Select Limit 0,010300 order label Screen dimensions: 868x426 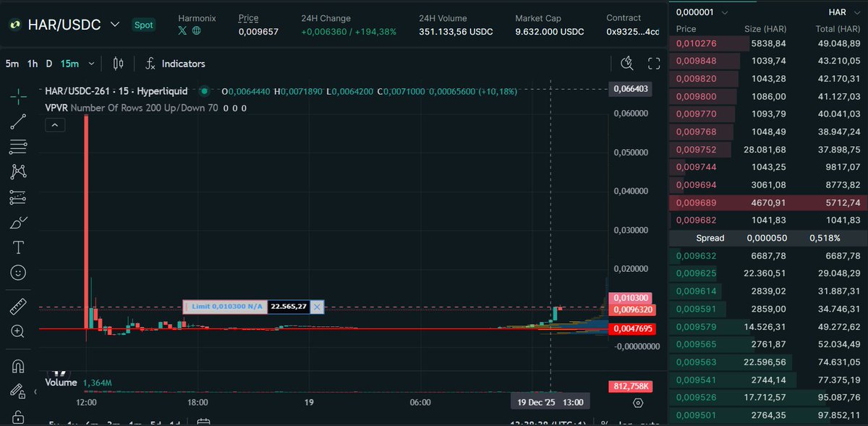coord(226,307)
